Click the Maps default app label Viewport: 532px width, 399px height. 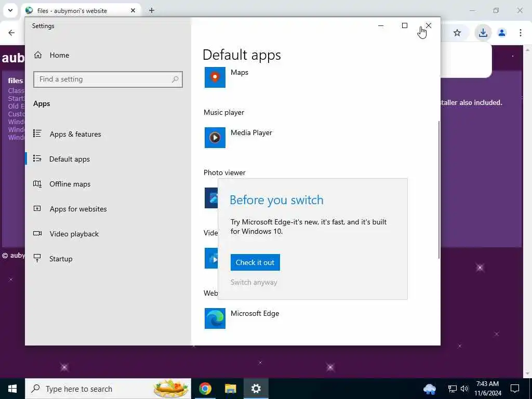(x=239, y=72)
